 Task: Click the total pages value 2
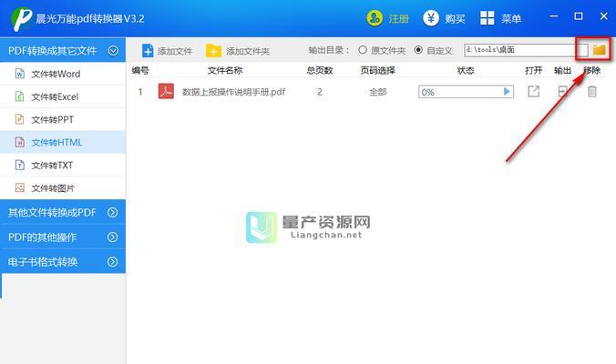point(320,92)
